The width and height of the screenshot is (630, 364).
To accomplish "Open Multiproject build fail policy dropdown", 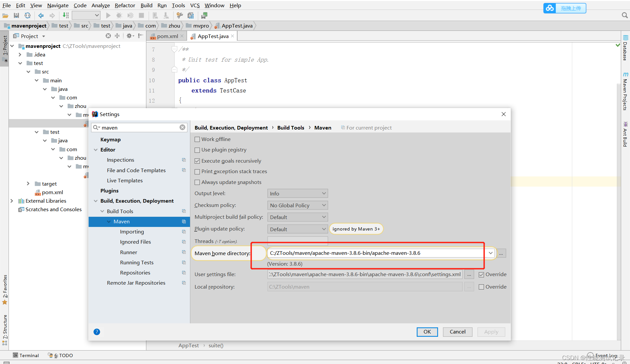I will click(x=298, y=217).
